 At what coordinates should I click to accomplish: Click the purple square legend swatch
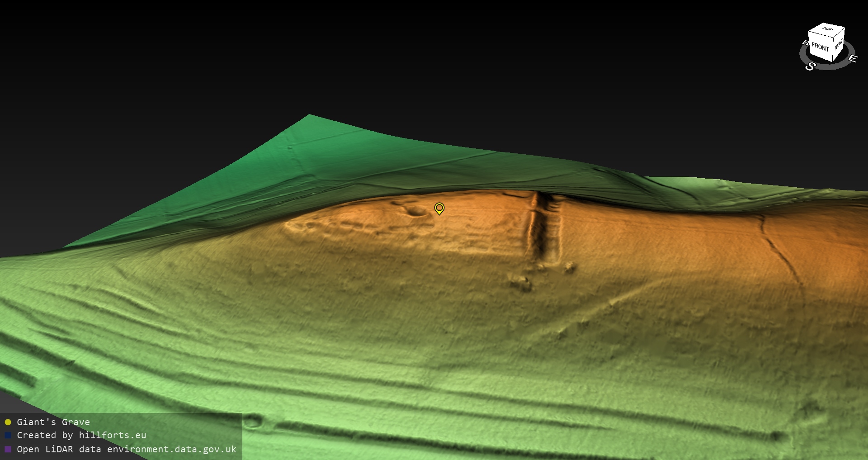click(8, 449)
